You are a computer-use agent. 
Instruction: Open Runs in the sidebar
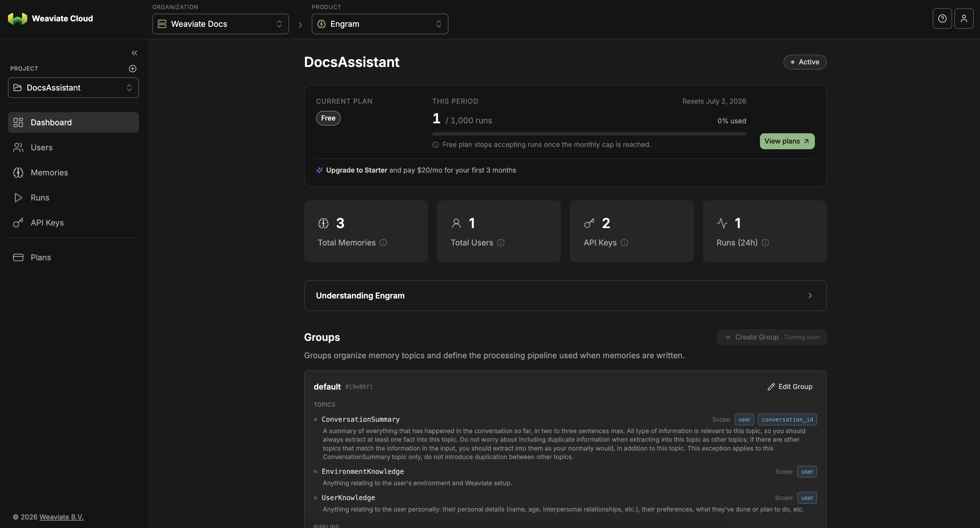point(73,198)
